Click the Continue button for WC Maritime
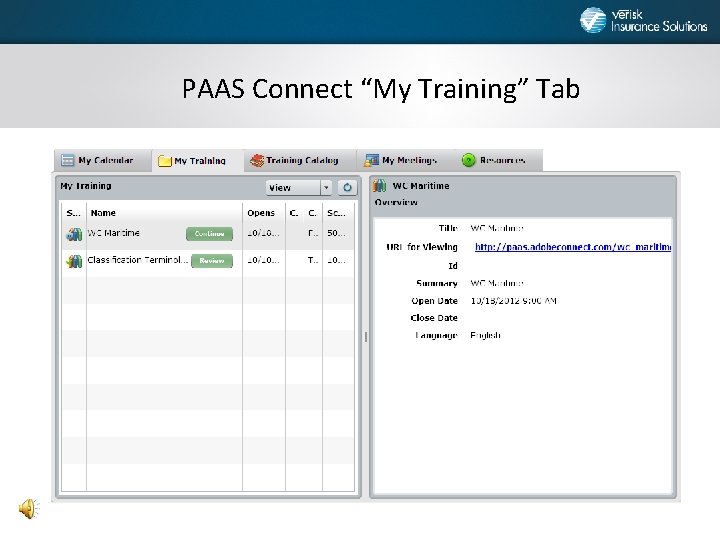The height and width of the screenshot is (540, 720). click(209, 234)
